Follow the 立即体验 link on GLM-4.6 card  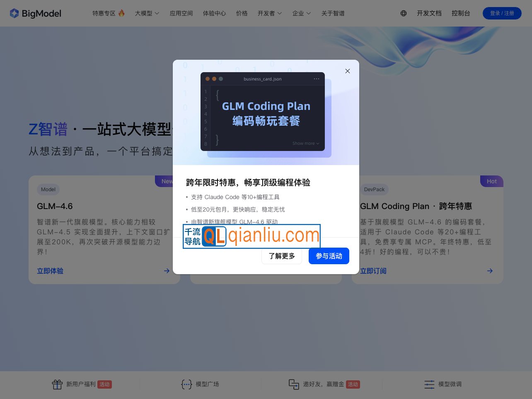[50, 271]
